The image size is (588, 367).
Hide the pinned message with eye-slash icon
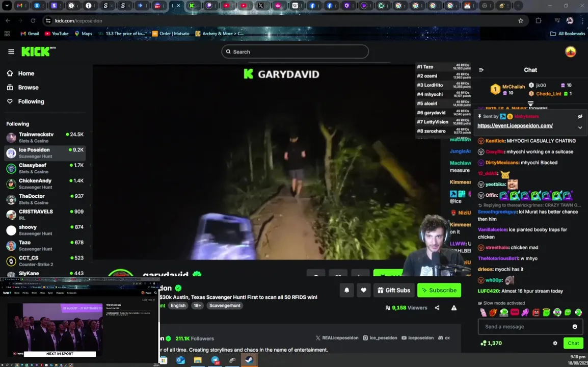pos(580,116)
